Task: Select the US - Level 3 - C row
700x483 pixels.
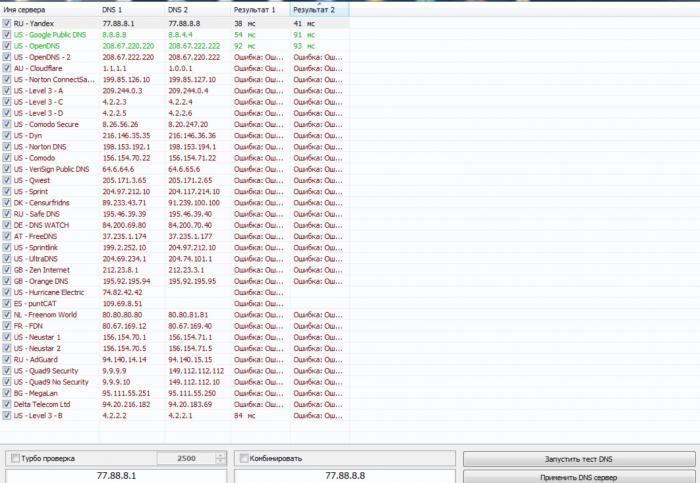Action: pos(175,102)
